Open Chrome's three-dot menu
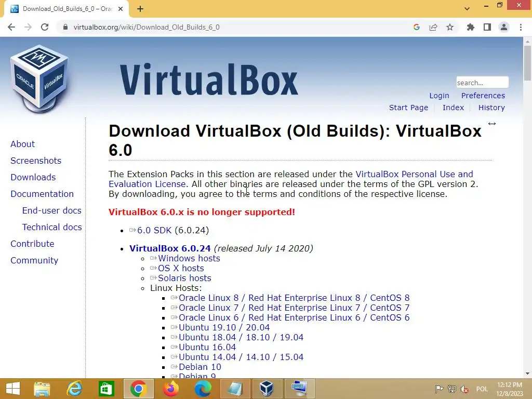 (521, 27)
